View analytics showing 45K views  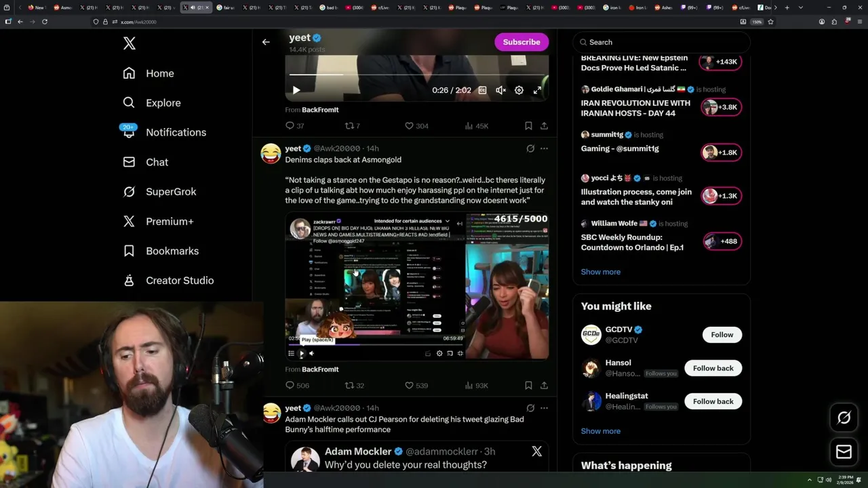click(477, 126)
